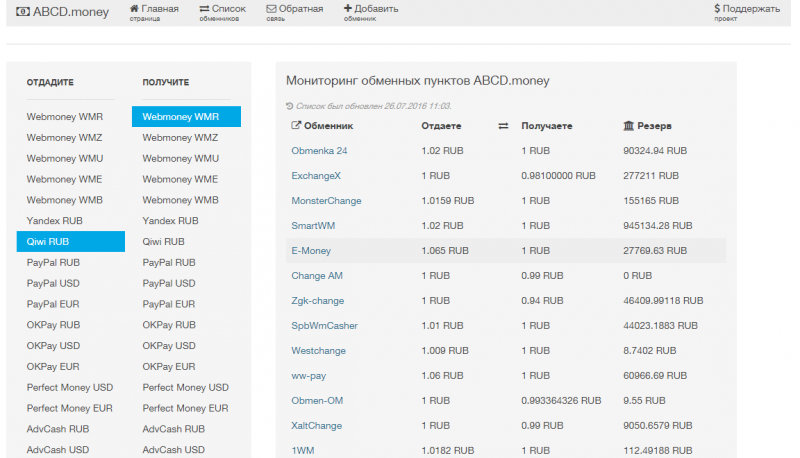The width and height of the screenshot is (800, 458).
Task: Open the SmartWM exchanger link
Action: 313,225
